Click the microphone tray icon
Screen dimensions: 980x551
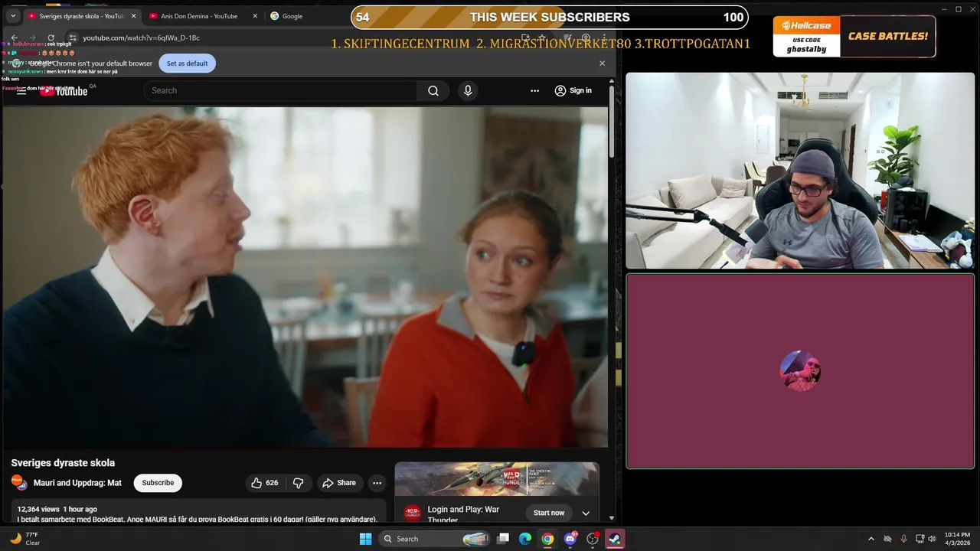(x=903, y=539)
